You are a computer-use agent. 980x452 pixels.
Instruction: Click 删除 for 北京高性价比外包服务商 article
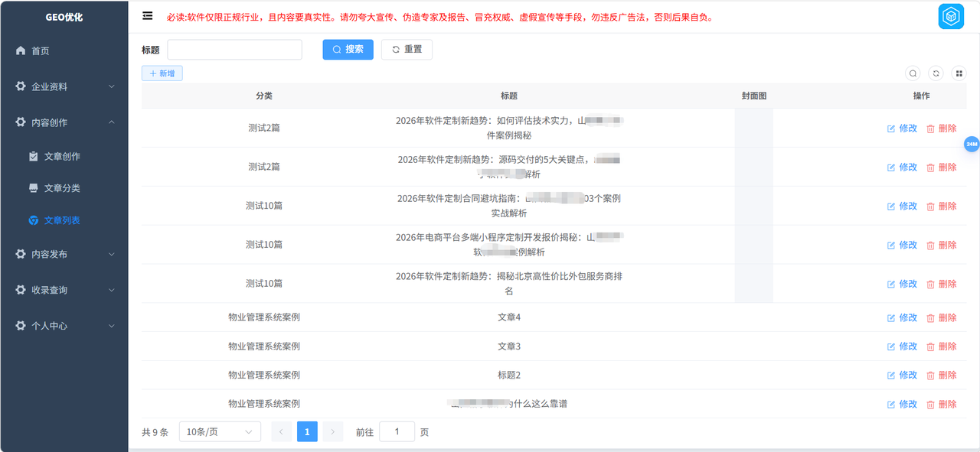[942, 284]
